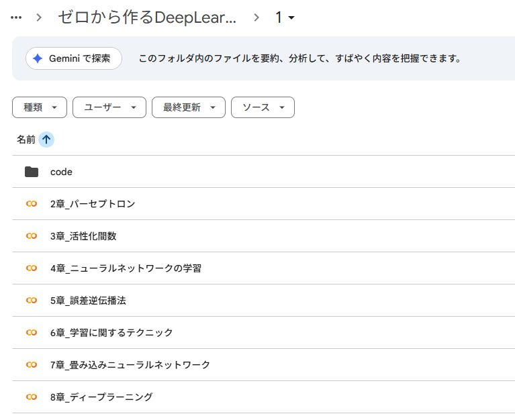Click the Gemini sparkle icon
The width and height of the screenshot is (515, 420).
(x=38, y=58)
